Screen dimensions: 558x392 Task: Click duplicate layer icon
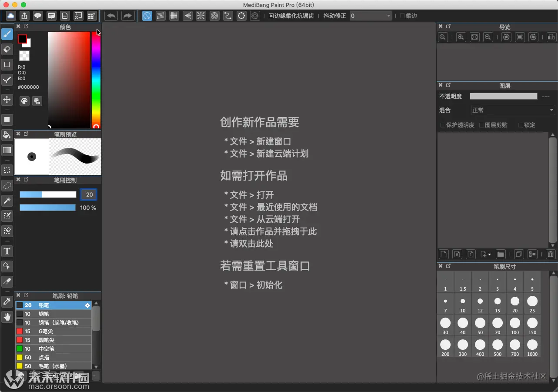pyautogui.click(x=518, y=254)
